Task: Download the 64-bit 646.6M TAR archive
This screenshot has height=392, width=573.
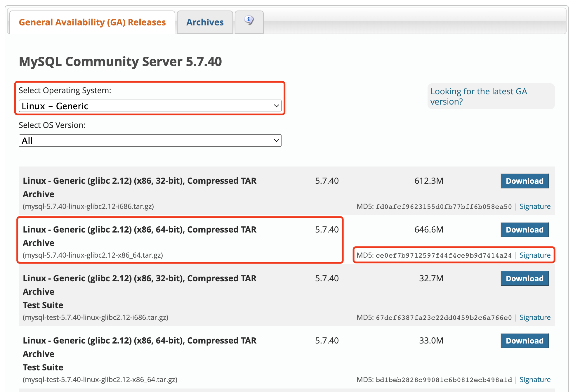Action: 525,230
